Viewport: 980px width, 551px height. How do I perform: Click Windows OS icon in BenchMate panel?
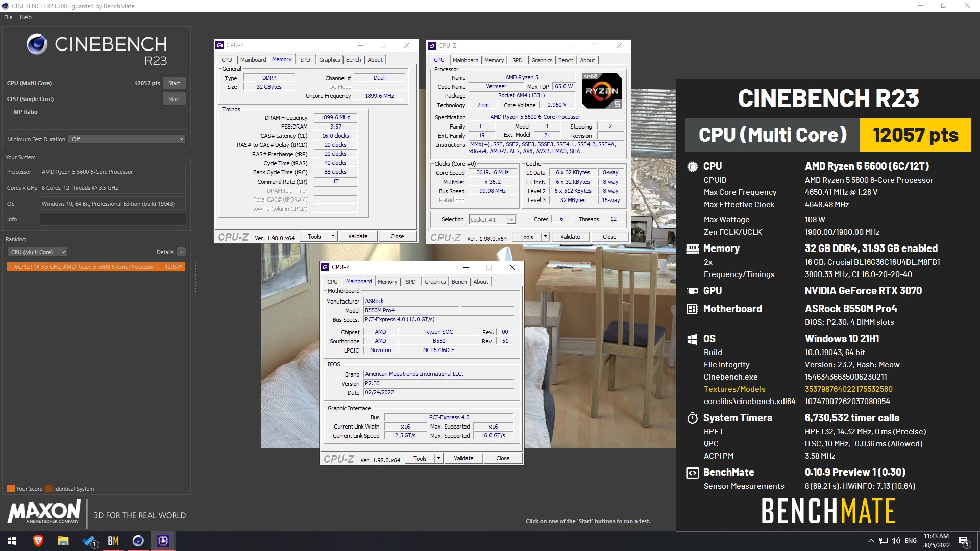pyautogui.click(x=692, y=339)
